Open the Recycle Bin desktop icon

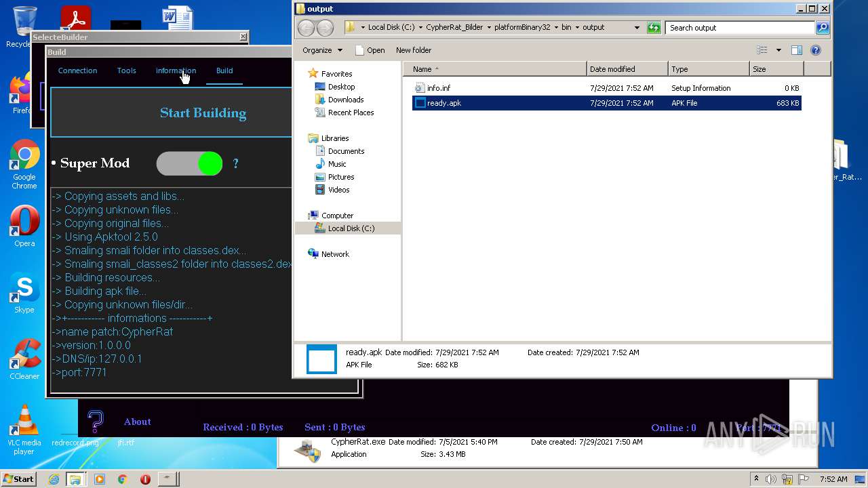click(20, 27)
